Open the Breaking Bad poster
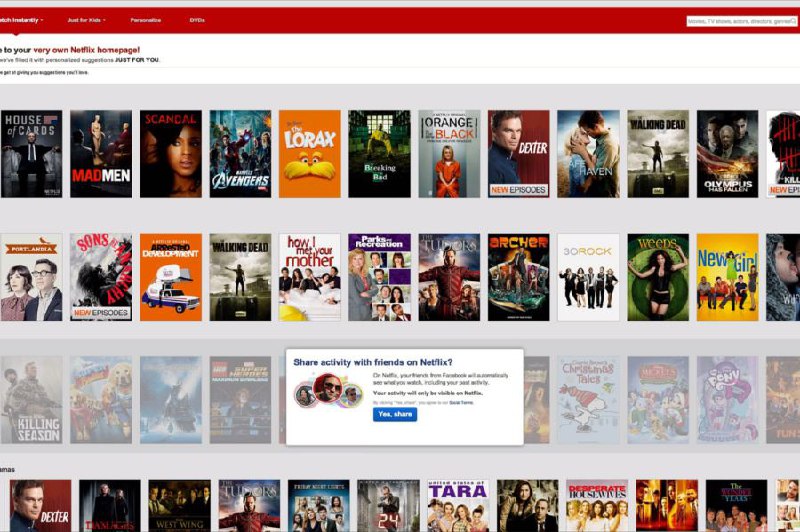This screenshot has width=800, height=532. pyautogui.click(x=379, y=153)
